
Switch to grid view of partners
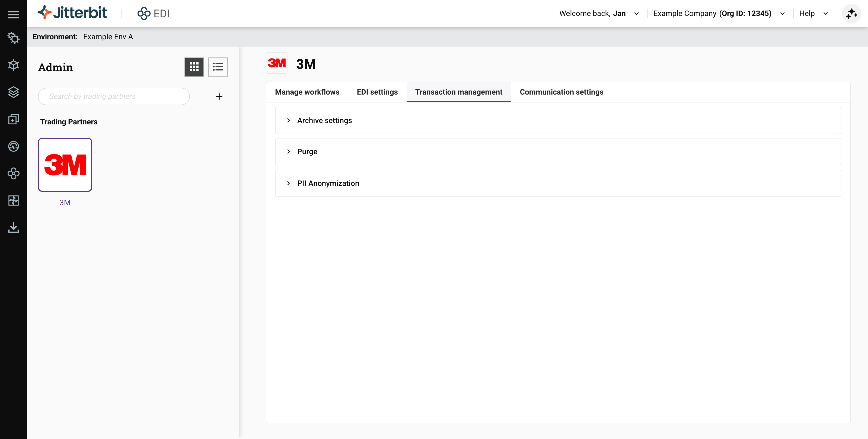point(194,67)
